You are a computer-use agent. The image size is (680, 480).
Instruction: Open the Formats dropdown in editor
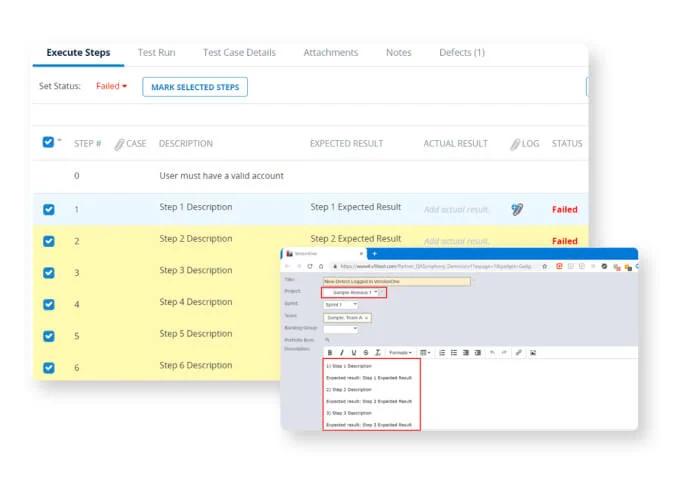399,352
